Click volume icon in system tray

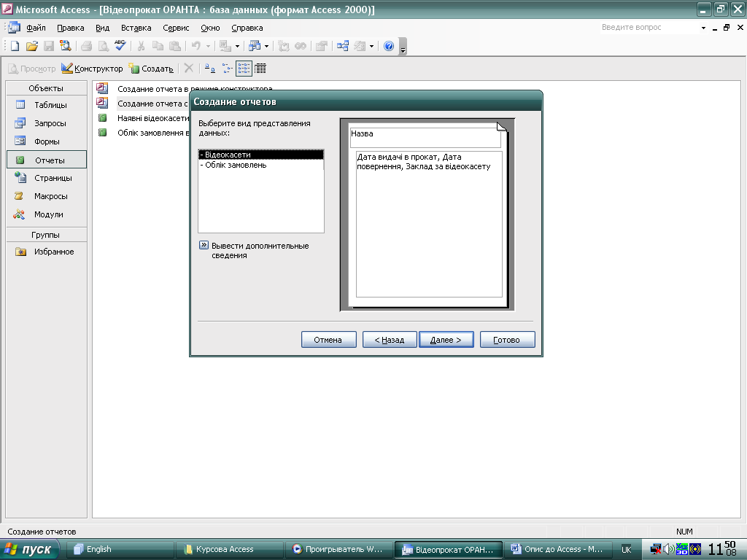coord(668,550)
